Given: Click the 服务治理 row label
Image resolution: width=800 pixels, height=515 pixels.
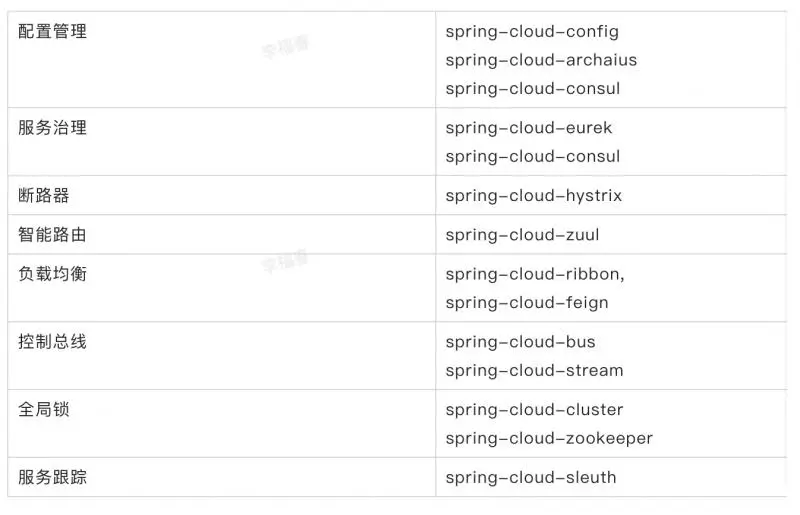Looking at the screenshot, I should [x=52, y=128].
